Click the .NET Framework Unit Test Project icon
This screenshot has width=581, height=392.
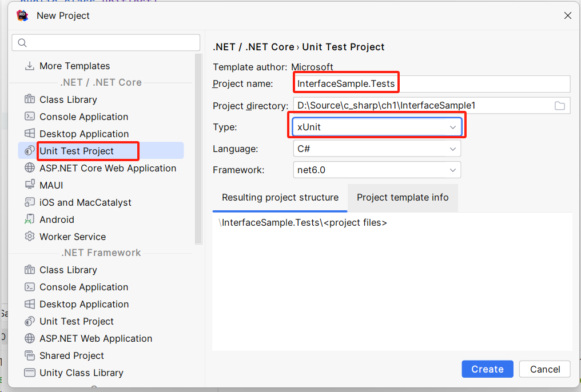pos(30,321)
